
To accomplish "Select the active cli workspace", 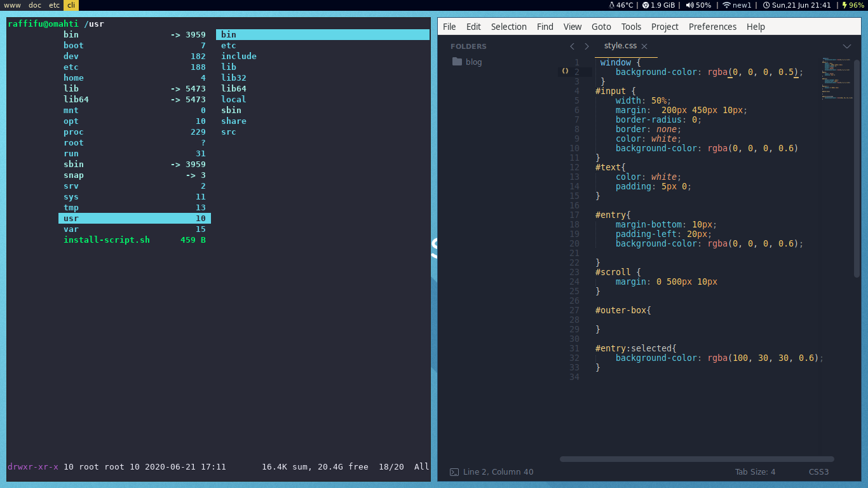I will click(71, 5).
